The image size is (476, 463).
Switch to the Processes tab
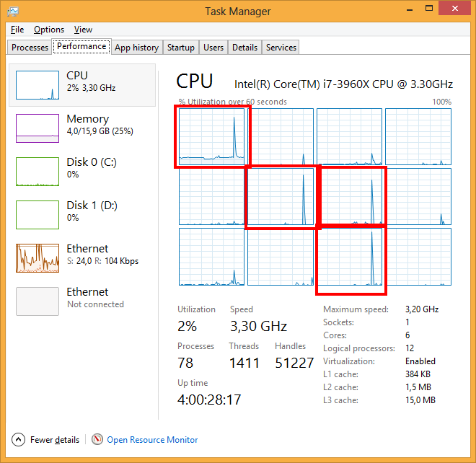click(x=30, y=48)
